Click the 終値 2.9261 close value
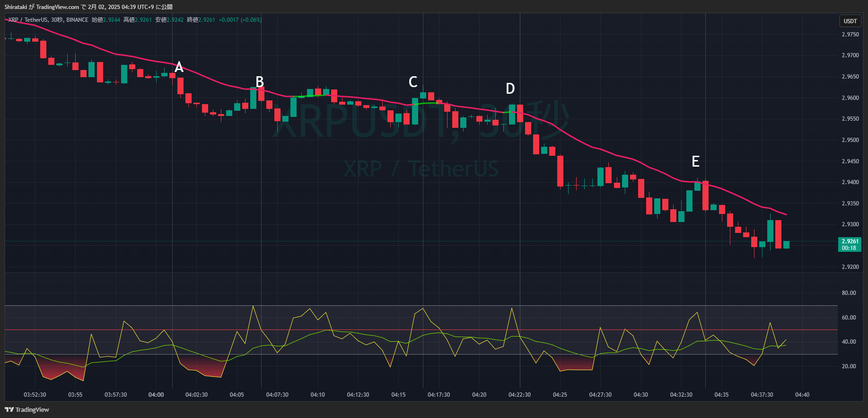Image resolution: width=868 pixels, height=418 pixels. click(201, 20)
